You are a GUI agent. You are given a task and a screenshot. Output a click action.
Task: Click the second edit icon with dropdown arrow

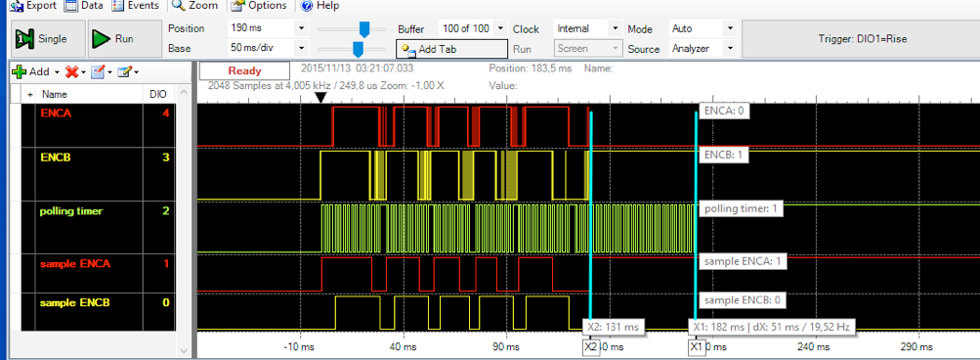[124, 72]
